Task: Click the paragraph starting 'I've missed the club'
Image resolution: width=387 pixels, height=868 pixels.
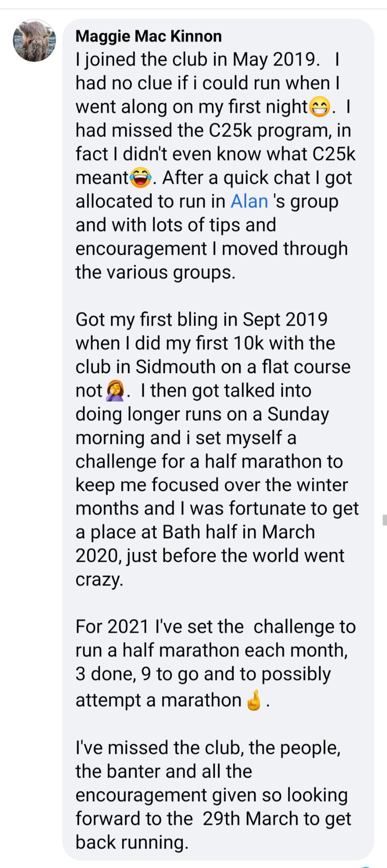Action: click(x=211, y=795)
